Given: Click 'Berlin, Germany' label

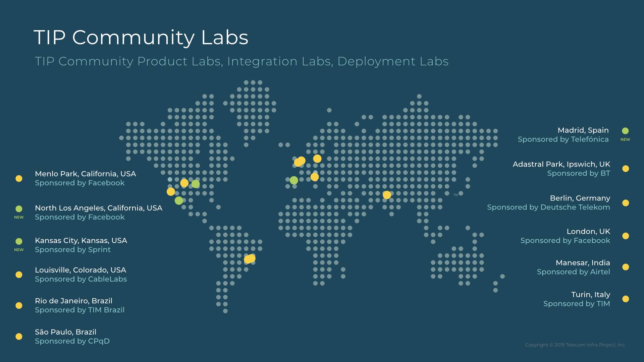Looking at the screenshot, I should point(580,198).
